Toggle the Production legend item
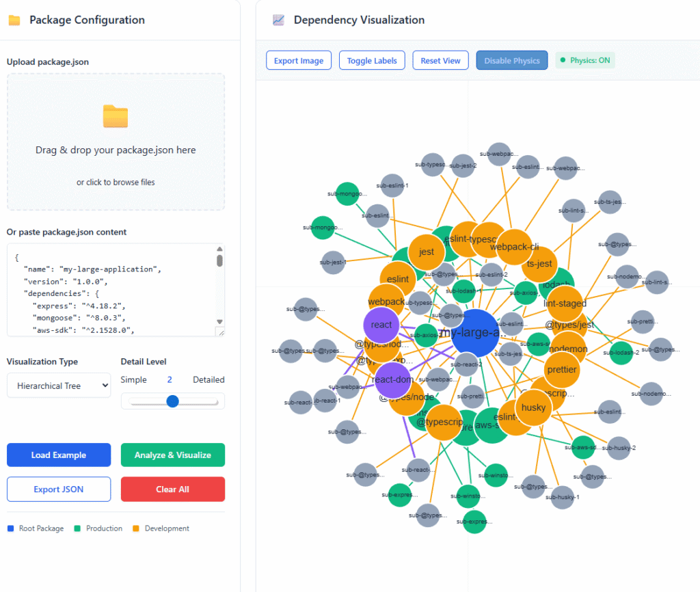 (98, 528)
